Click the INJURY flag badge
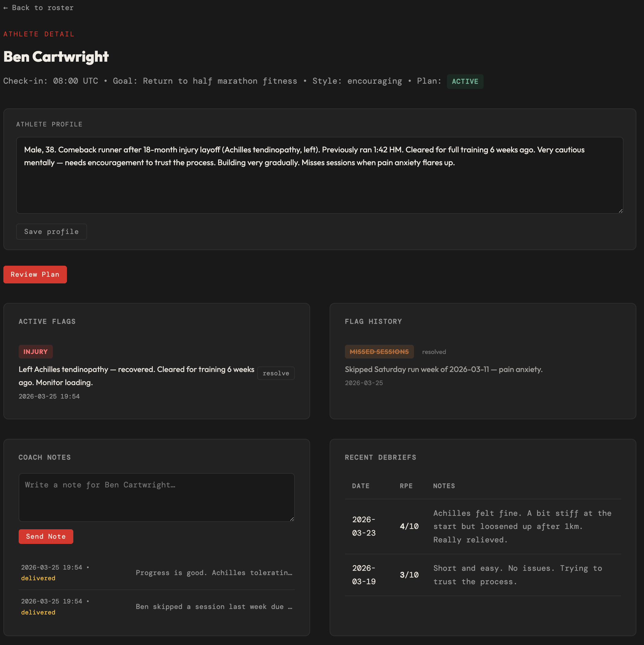The image size is (644, 645). (x=35, y=352)
